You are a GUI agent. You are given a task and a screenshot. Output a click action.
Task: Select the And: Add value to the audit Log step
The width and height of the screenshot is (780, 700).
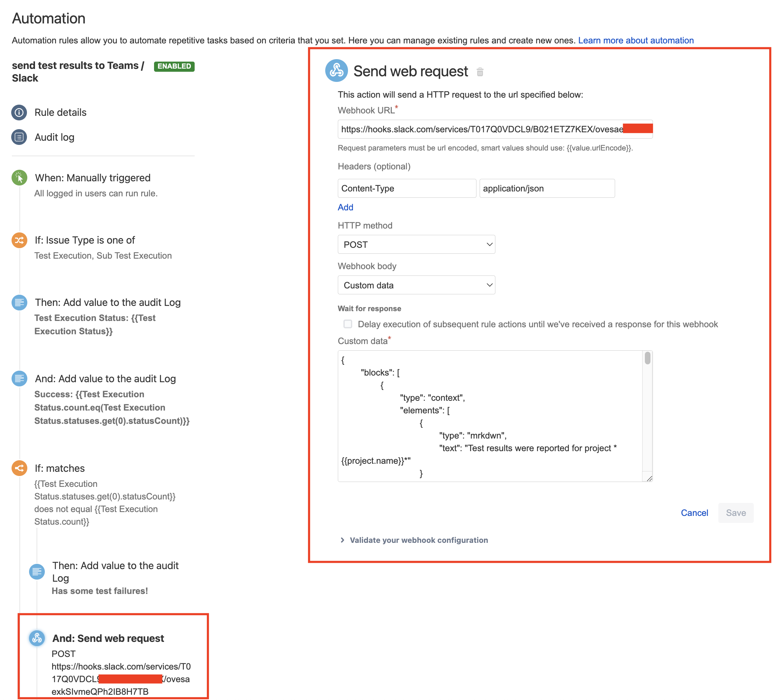105,379
